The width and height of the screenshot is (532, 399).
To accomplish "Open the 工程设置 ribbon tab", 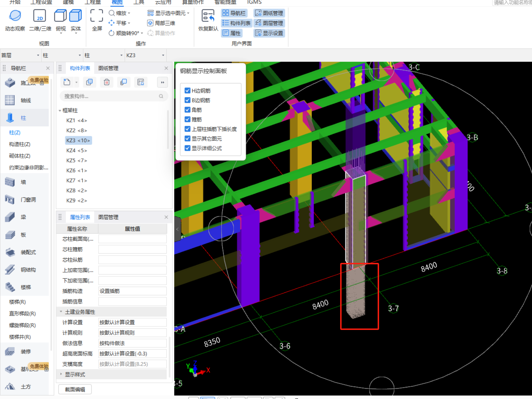I will tap(41, 2).
